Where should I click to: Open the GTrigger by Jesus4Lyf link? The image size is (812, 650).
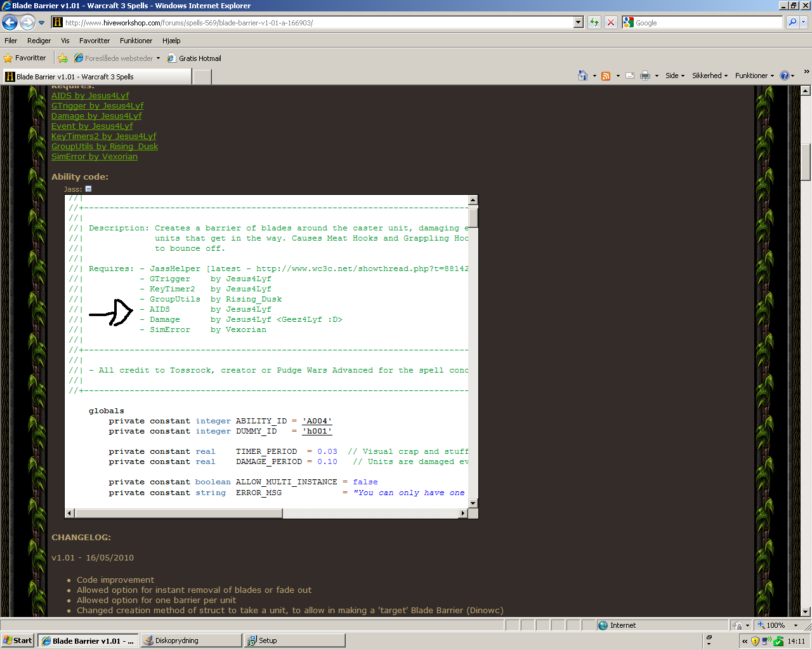pos(98,105)
